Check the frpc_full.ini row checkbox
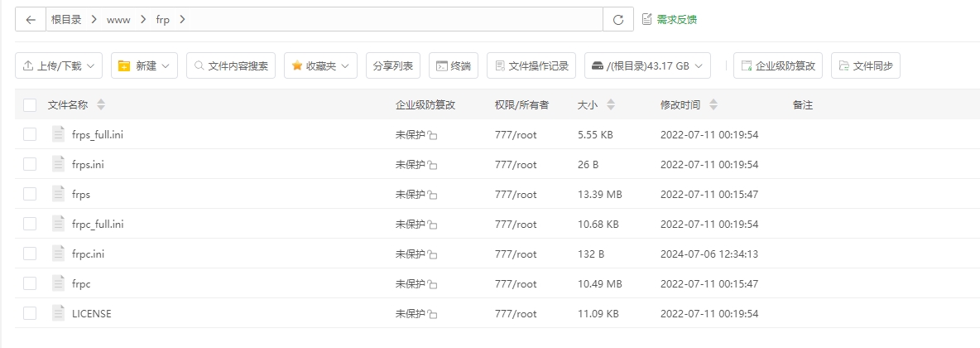 click(29, 224)
